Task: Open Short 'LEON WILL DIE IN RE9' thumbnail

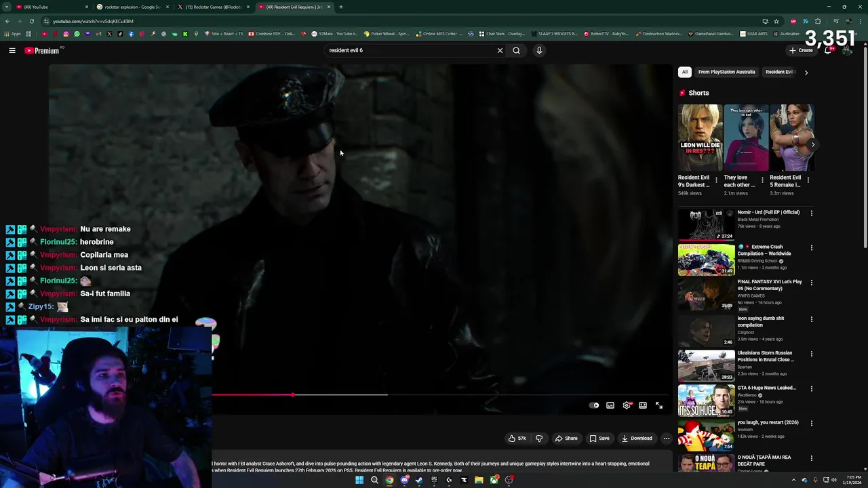Action: click(700, 138)
